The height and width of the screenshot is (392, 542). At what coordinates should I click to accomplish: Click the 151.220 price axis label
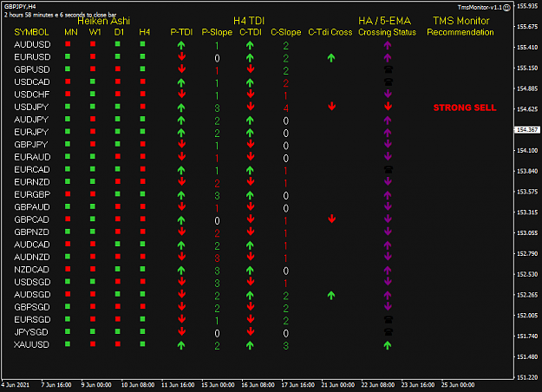pos(527,377)
